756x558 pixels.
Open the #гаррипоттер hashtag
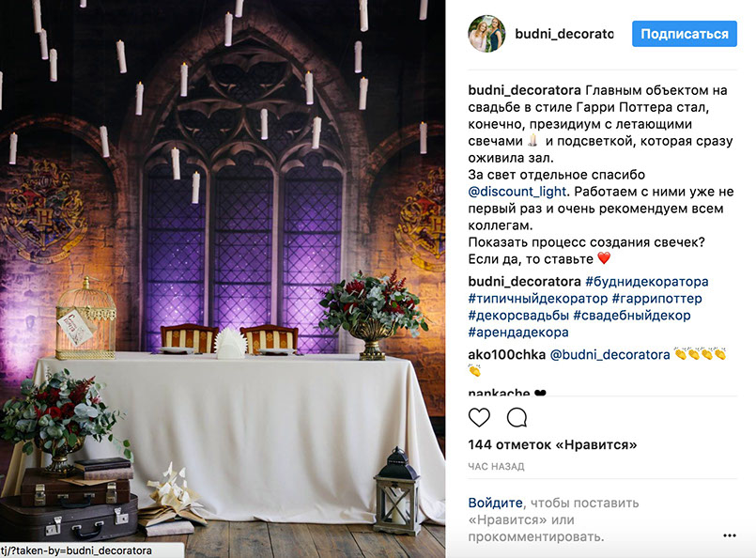click(656, 298)
